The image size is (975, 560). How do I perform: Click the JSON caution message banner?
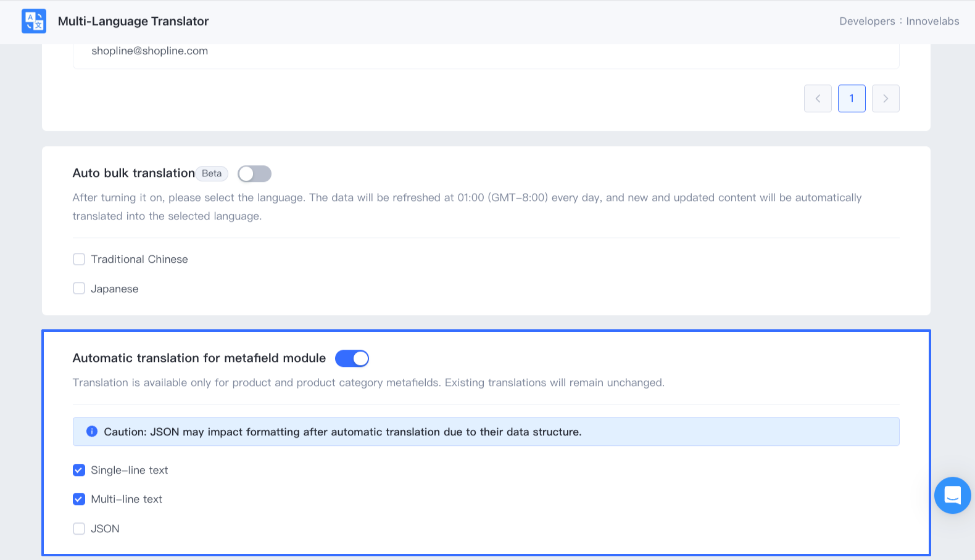pyautogui.click(x=485, y=432)
